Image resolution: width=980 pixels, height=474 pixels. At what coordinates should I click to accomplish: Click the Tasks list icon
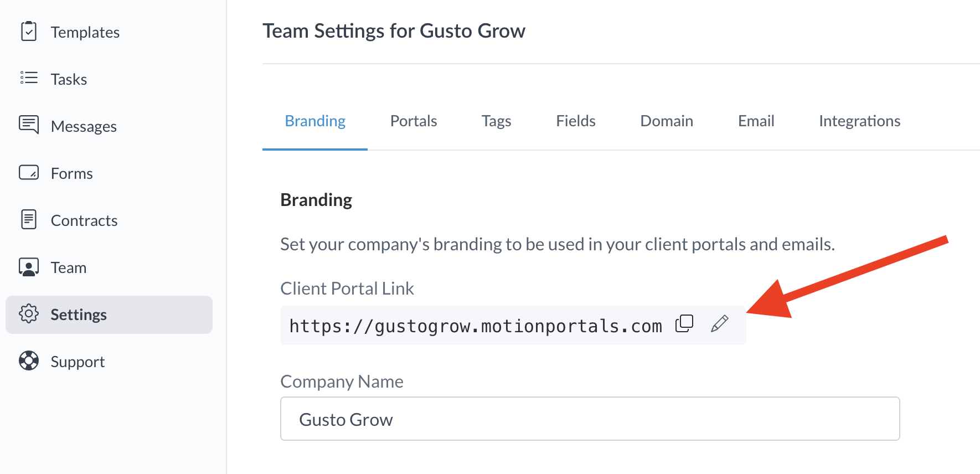coord(29,78)
